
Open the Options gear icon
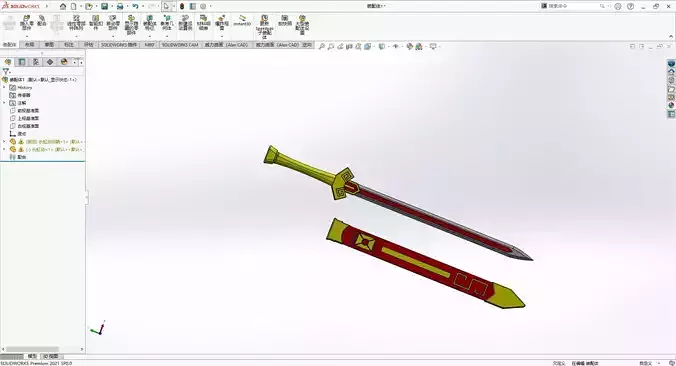[203, 6]
